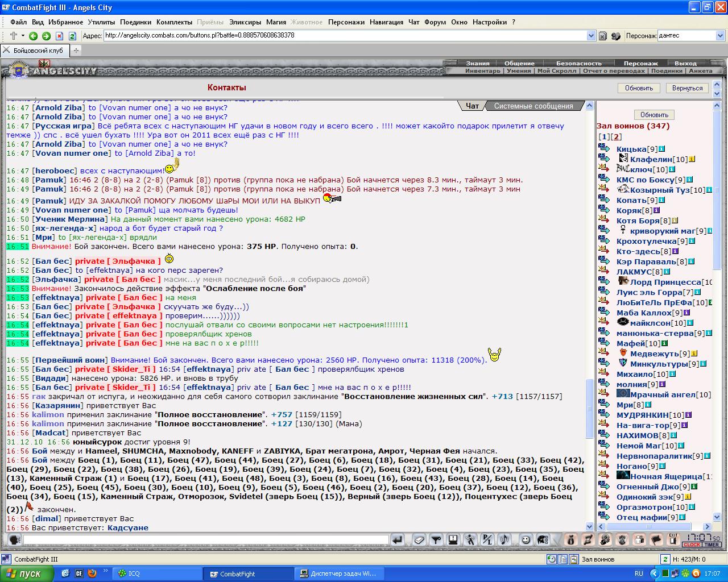Open the Навигация menu
The height and width of the screenshot is (582, 728).
[386, 22]
